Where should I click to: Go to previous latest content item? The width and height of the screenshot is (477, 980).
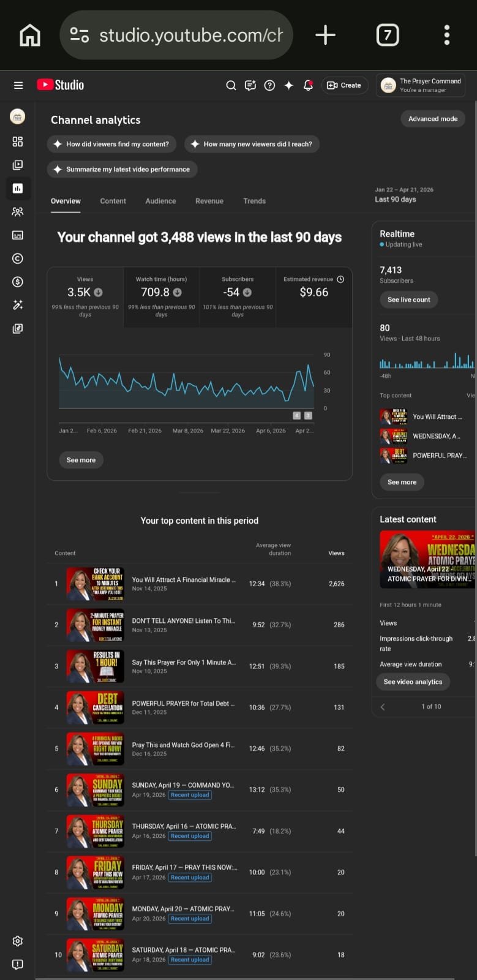pyautogui.click(x=383, y=706)
